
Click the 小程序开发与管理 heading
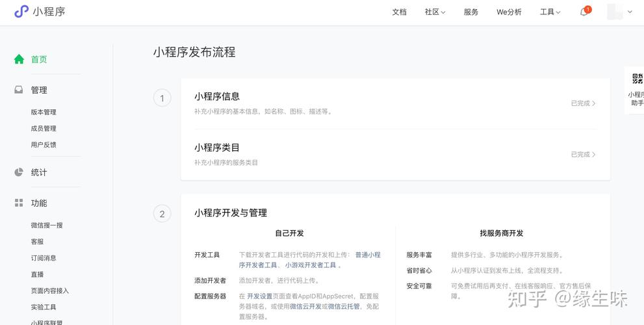click(x=231, y=213)
